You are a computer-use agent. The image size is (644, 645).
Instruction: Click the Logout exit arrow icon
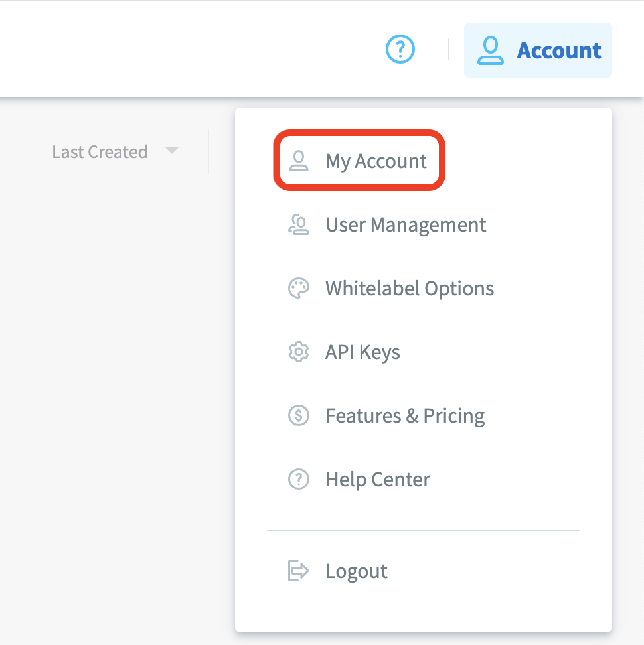point(299,571)
